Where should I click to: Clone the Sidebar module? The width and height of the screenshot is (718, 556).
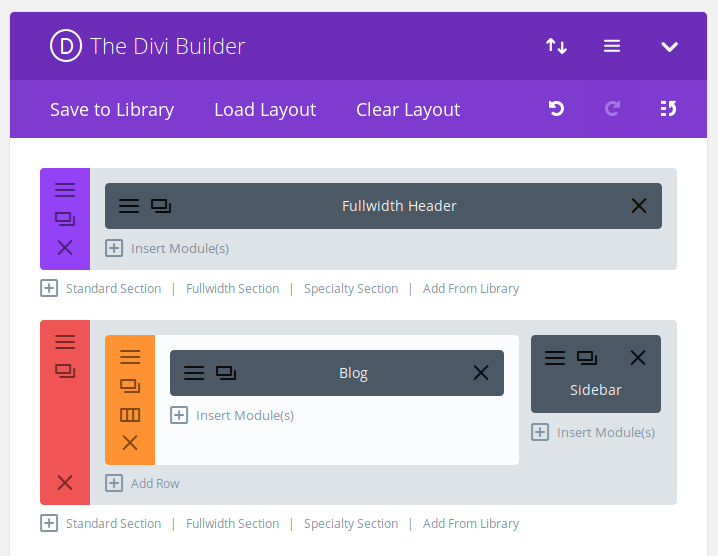[x=587, y=358]
